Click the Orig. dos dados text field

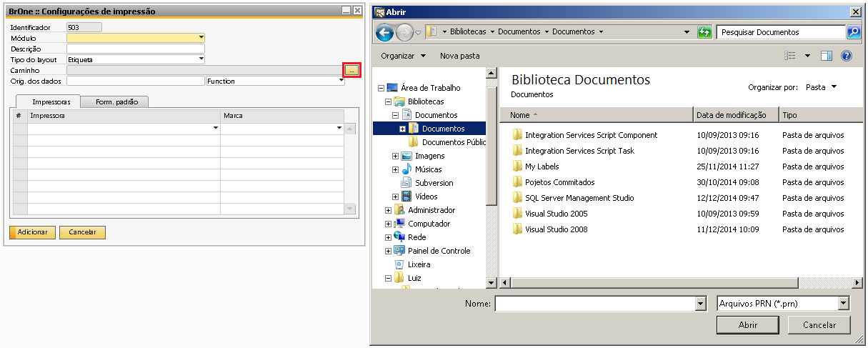[x=136, y=81]
